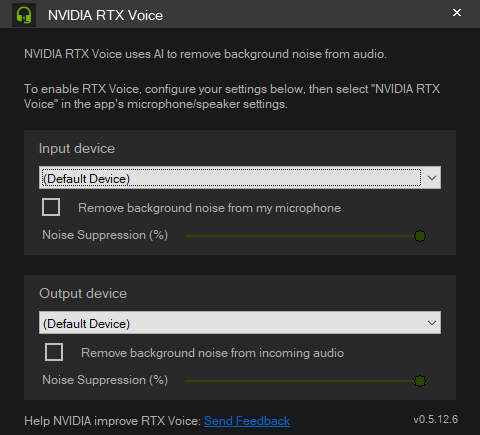The width and height of the screenshot is (480, 435).
Task: Click the 'Remove background noise from my microphone' label
Action: [x=209, y=208]
